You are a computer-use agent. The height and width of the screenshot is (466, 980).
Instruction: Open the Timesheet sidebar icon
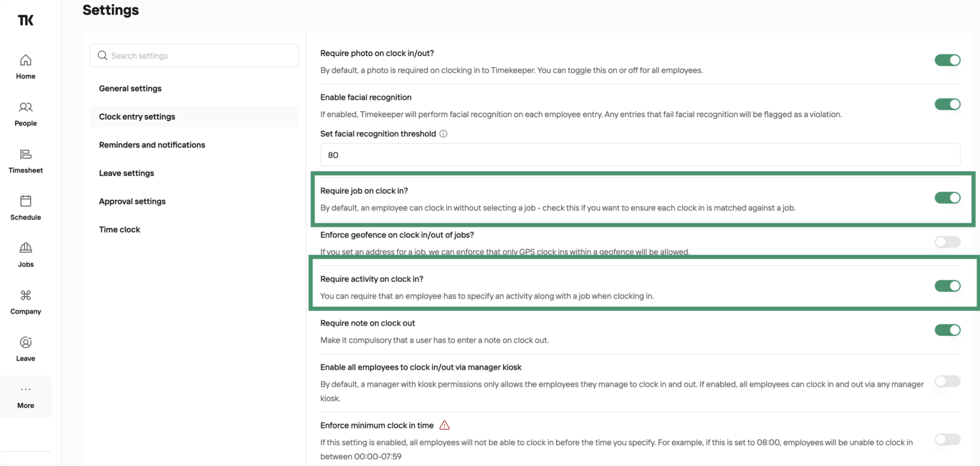coord(25,154)
